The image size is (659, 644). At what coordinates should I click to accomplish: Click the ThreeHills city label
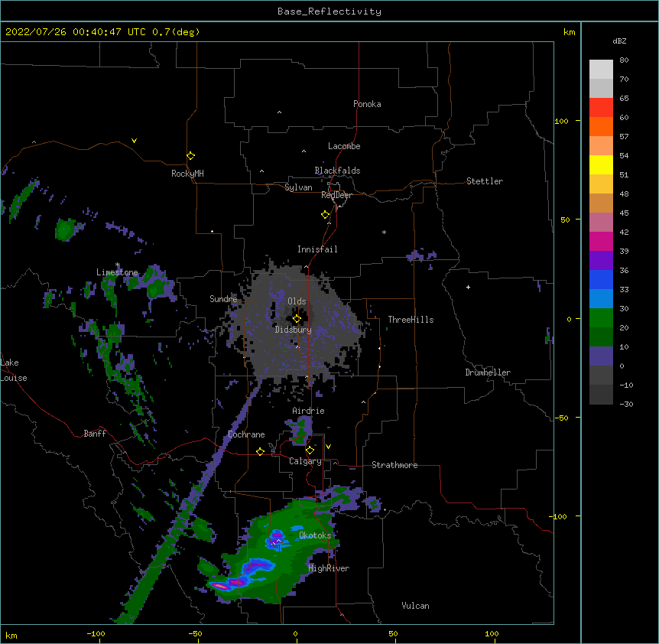point(411,320)
